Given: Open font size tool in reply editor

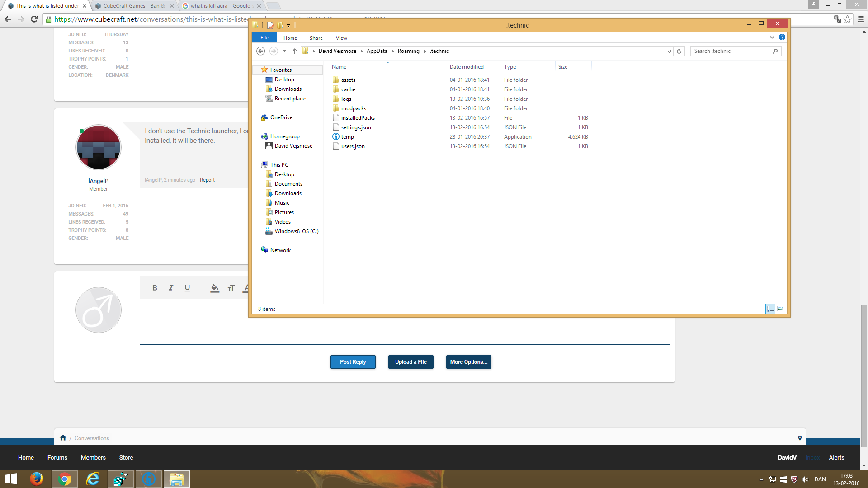Looking at the screenshot, I should pos(231,288).
